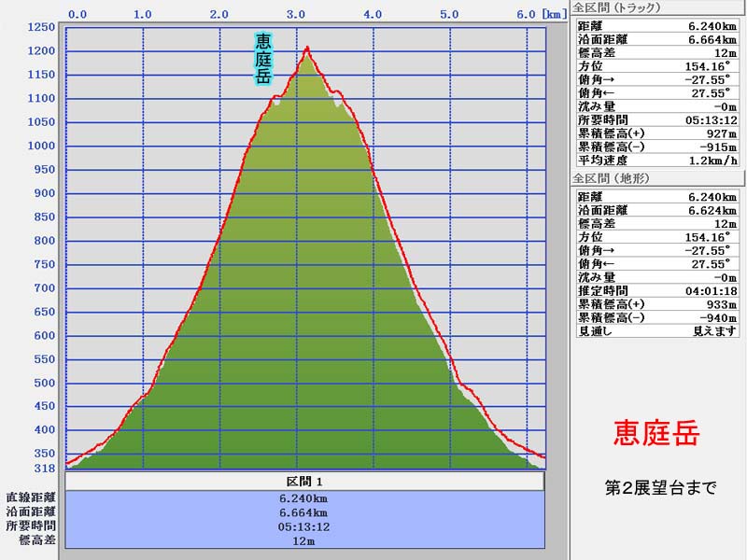Click the 1250 value on the elevation axis
The height and width of the screenshot is (560, 747).
pyautogui.click(x=41, y=27)
